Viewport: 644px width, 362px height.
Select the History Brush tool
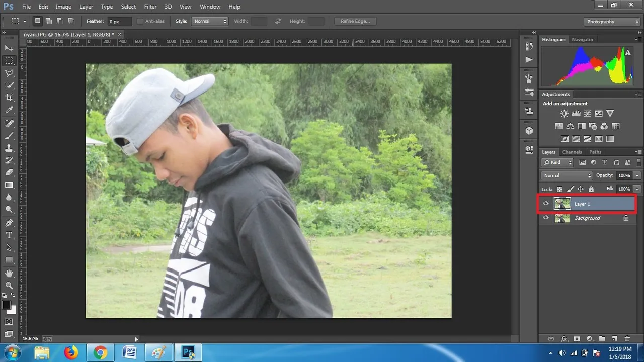coord(9,160)
